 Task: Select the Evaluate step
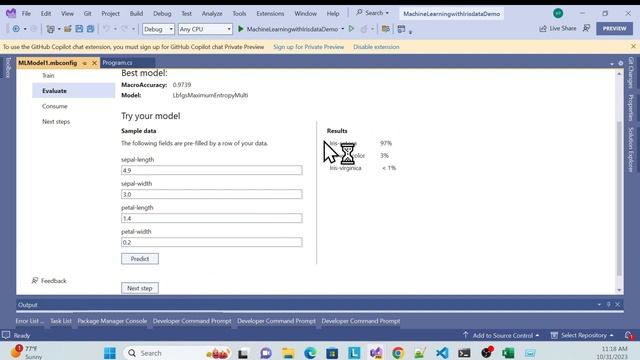tap(74, 91)
